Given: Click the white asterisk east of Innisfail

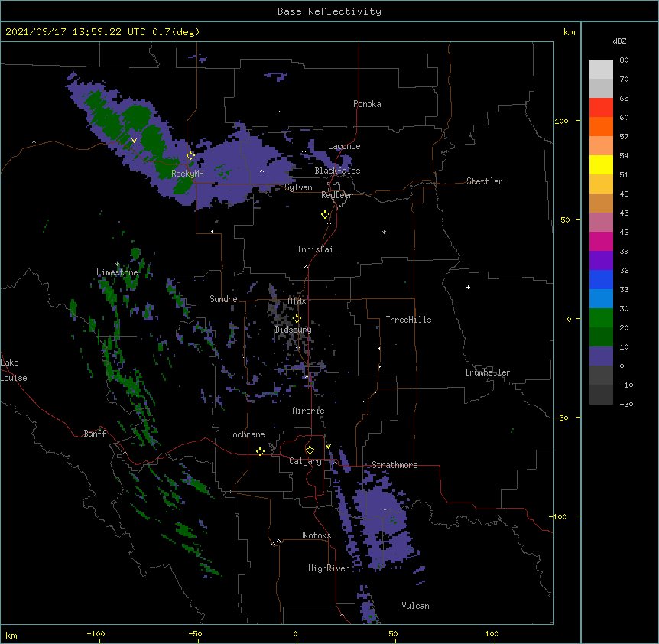Looking at the screenshot, I should 384,233.
